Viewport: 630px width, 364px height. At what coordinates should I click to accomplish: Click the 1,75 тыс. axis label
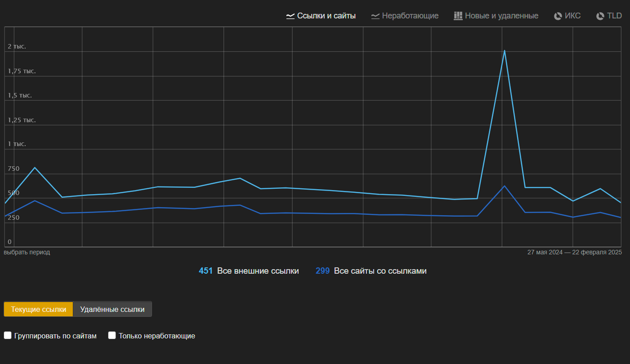[22, 71]
